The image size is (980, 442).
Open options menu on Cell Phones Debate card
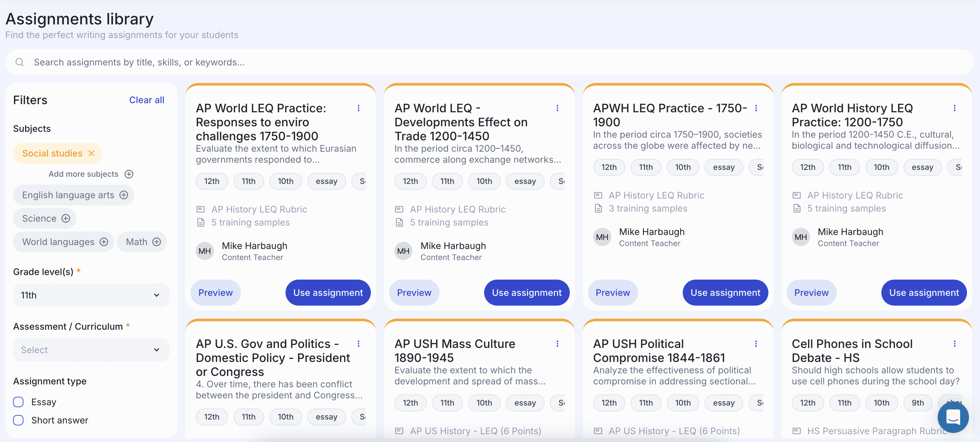click(954, 344)
